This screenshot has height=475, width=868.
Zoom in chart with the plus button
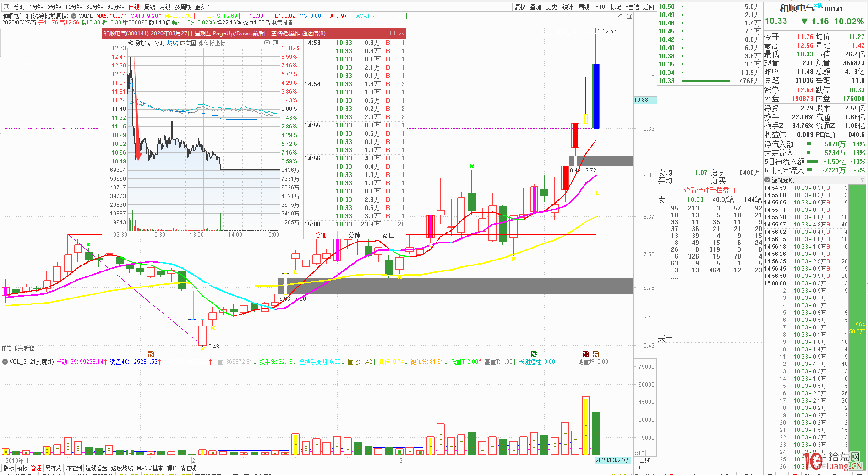(x=640, y=468)
